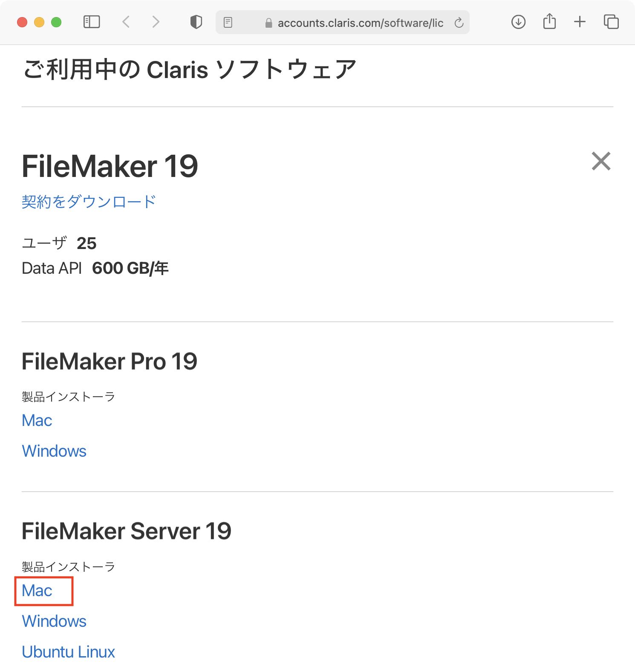This screenshot has height=672, width=635.
Task: Open the privacy report shield icon
Action: coord(196,22)
